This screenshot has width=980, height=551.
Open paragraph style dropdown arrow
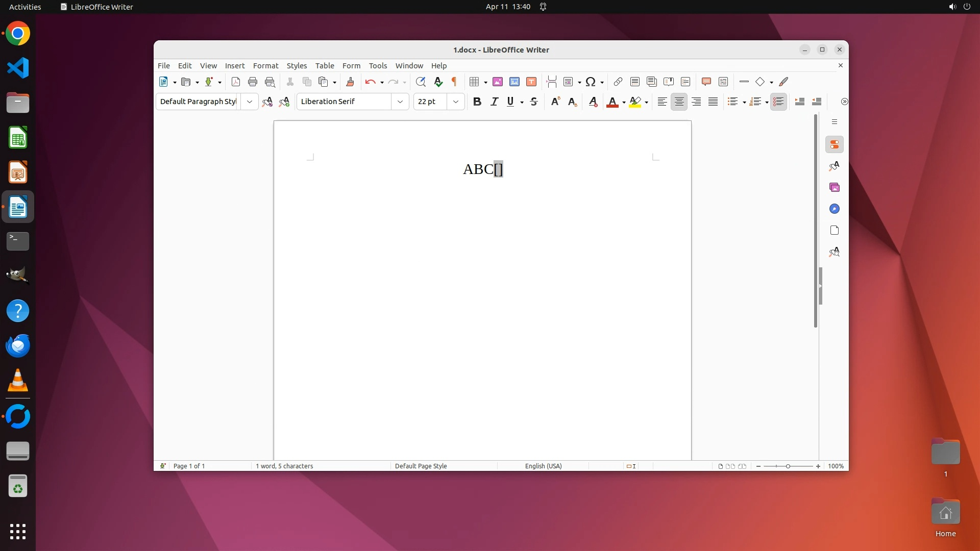[250, 102]
